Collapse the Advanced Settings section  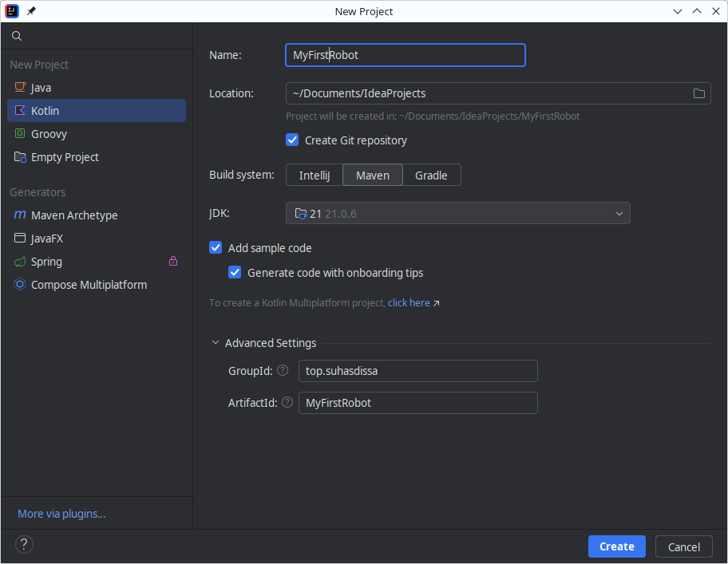[215, 342]
